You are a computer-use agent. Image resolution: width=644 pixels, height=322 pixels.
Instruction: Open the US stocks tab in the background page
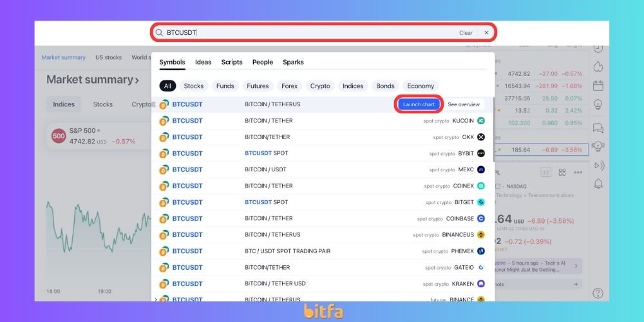click(108, 57)
